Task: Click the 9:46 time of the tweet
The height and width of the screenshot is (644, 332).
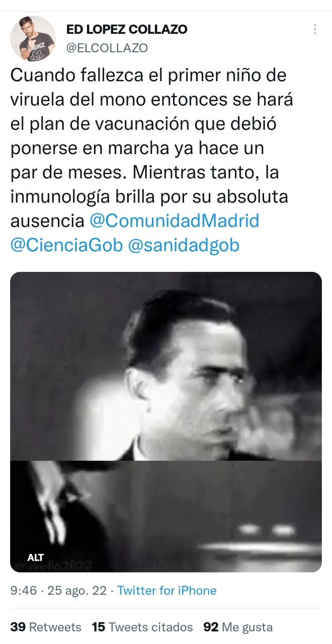Action: pyautogui.click(x=24, y=591)
